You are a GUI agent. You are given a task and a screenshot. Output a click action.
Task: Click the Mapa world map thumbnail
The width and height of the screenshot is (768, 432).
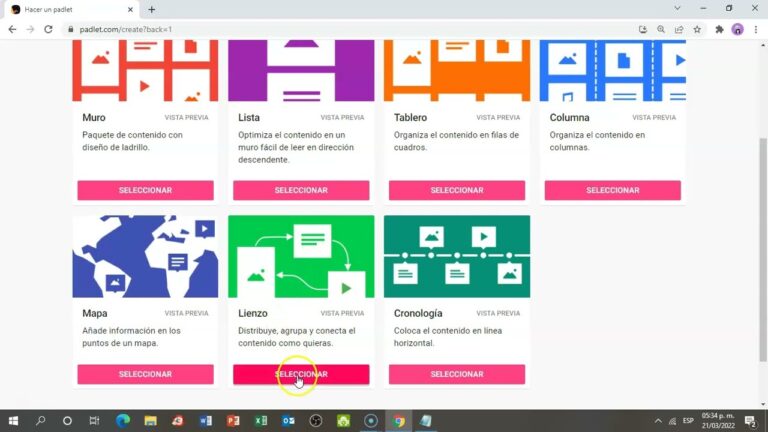(145, 256)
